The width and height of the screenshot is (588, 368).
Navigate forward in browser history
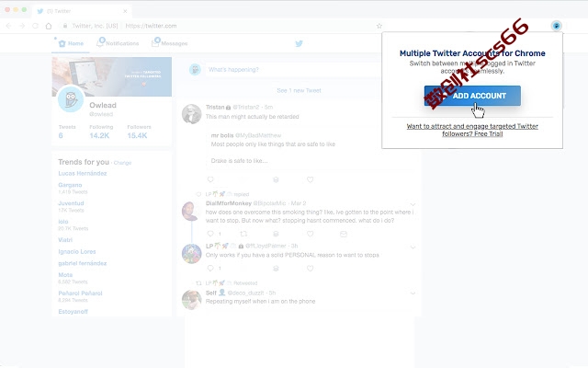22,26
